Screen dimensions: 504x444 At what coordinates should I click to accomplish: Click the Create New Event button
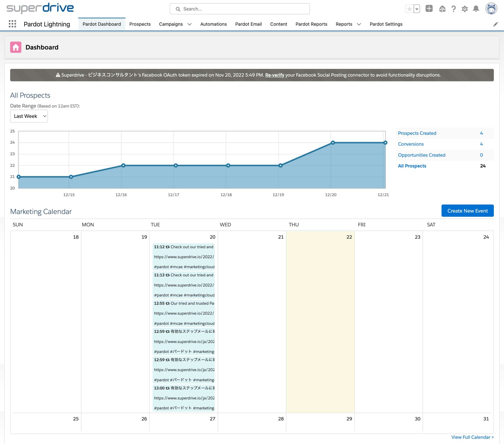pyautogui.click(x=467, y=211)
